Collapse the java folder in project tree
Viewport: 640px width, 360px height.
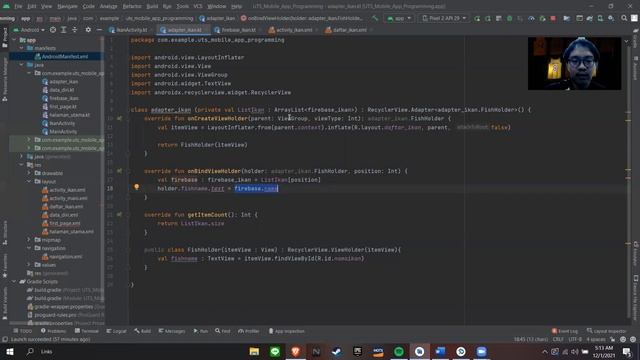coord(22,65)
